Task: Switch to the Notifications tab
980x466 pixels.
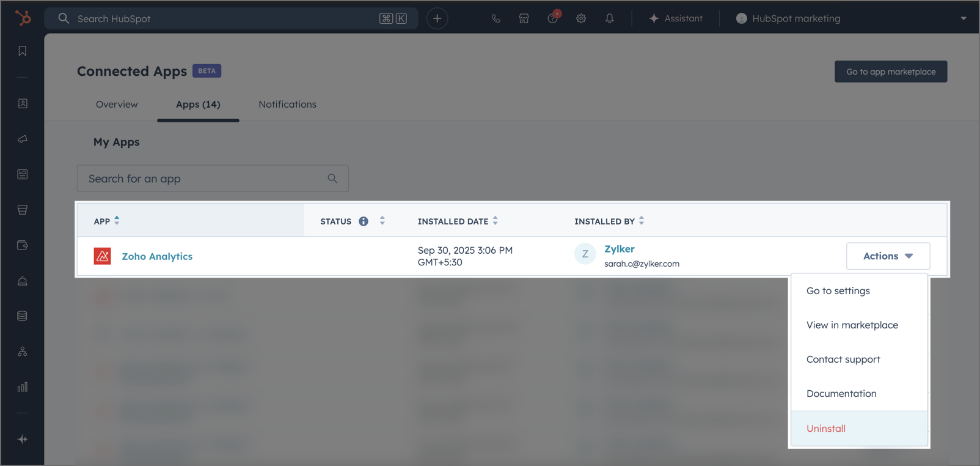Action: click(287, 105)
